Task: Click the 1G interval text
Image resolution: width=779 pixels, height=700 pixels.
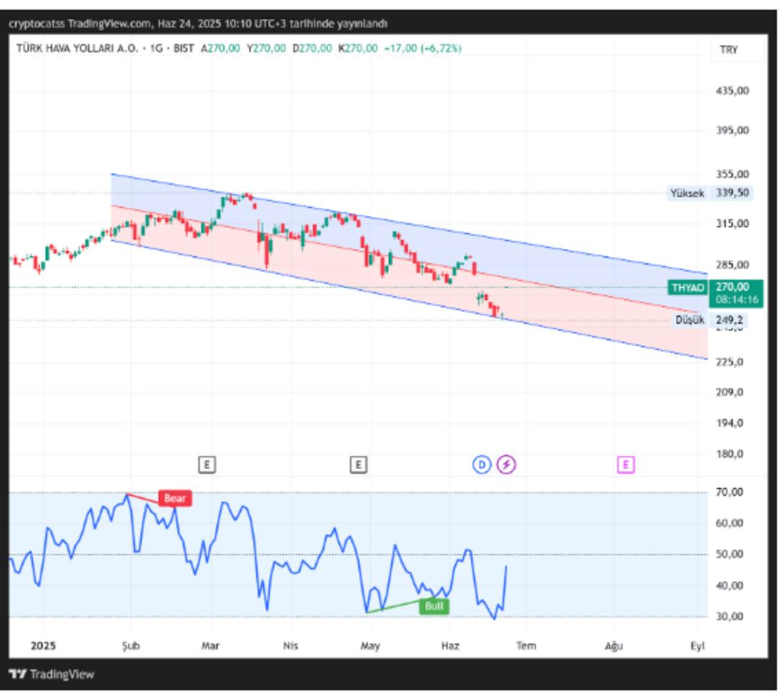Action: pos(156,48)
